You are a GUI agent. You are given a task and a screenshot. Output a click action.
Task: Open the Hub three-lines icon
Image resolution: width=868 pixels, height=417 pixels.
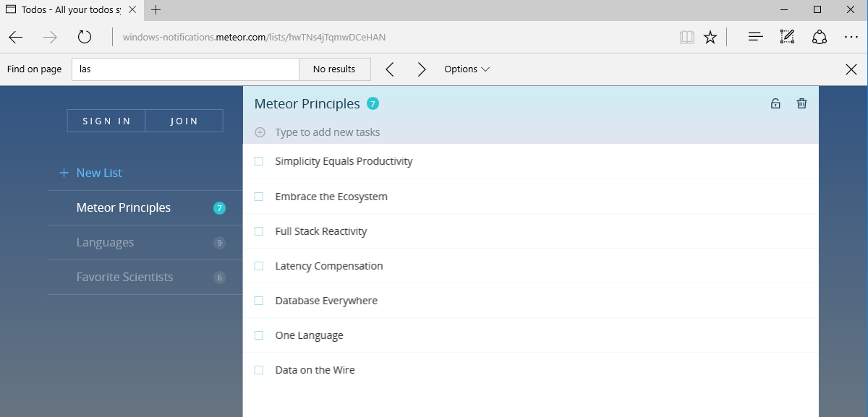(x=756, y=37)
